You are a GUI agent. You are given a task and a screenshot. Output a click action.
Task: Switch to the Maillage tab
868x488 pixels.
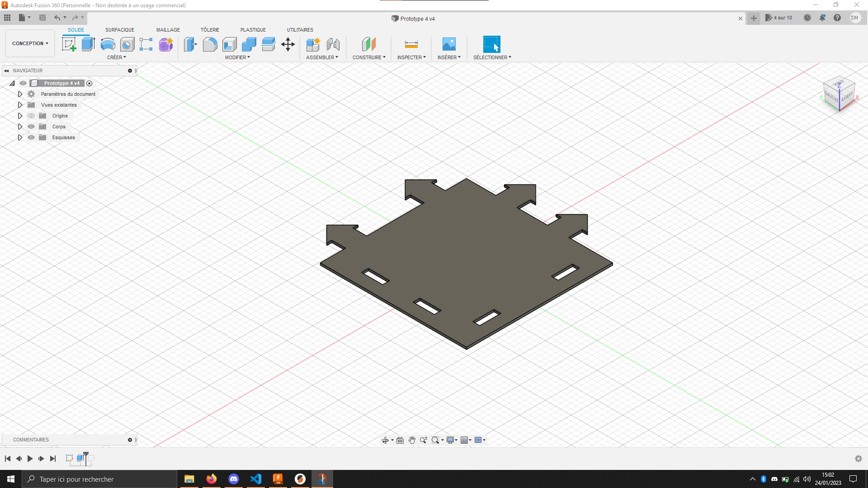point(168,30)
